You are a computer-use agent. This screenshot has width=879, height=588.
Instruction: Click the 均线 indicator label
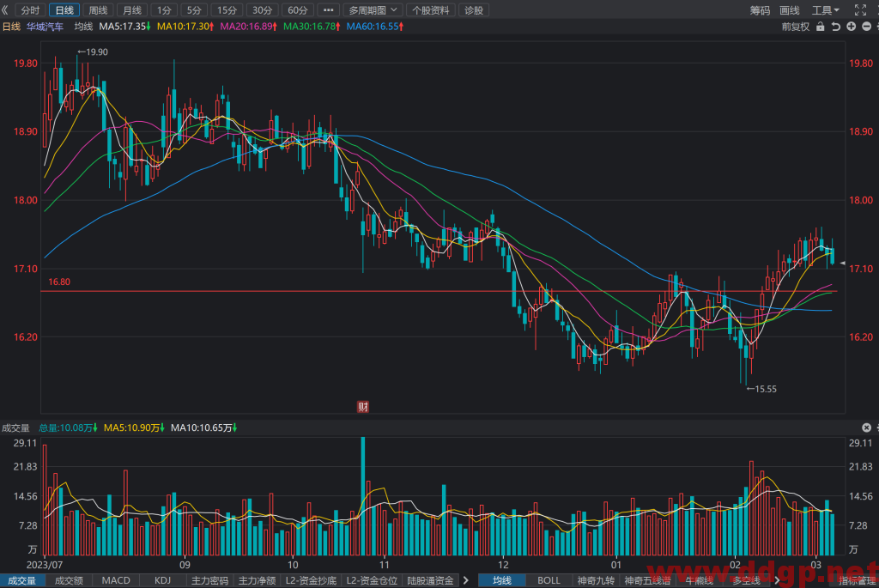point(83,27)
